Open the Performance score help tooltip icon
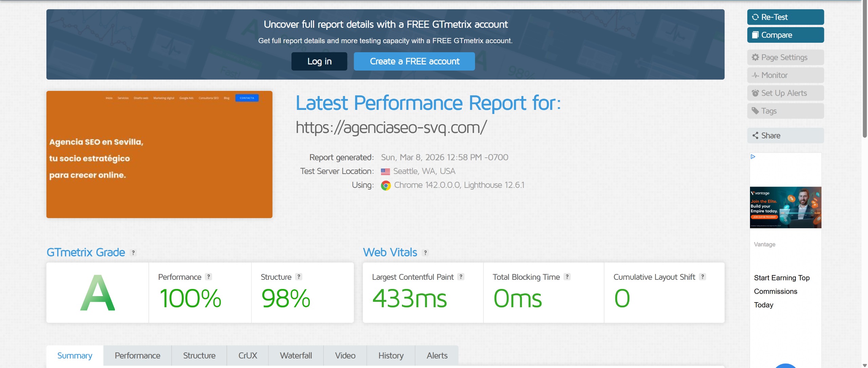The width and height of the screenshot is (868, 368). tap(209, 277)
